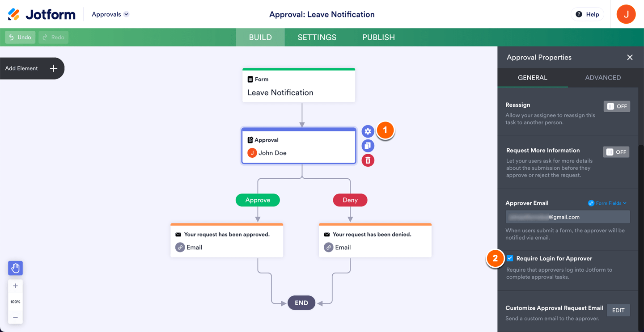
Task: Switch to the SETTINGS tab
Action: pyautogui.click(x=317, y=38)
